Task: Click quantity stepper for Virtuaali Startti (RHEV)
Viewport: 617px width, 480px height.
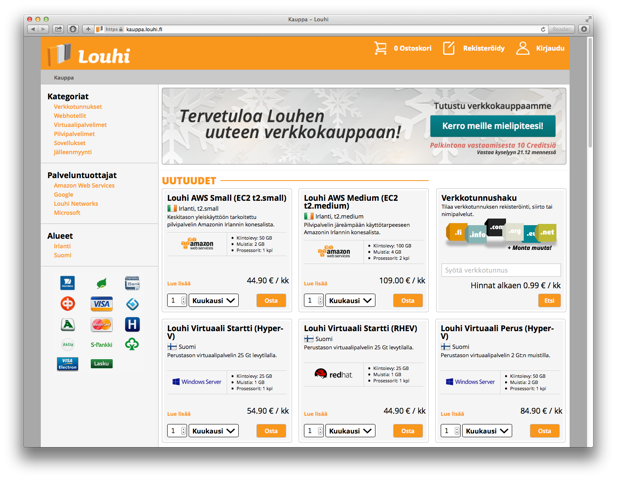Action: (x=320, y=431)
